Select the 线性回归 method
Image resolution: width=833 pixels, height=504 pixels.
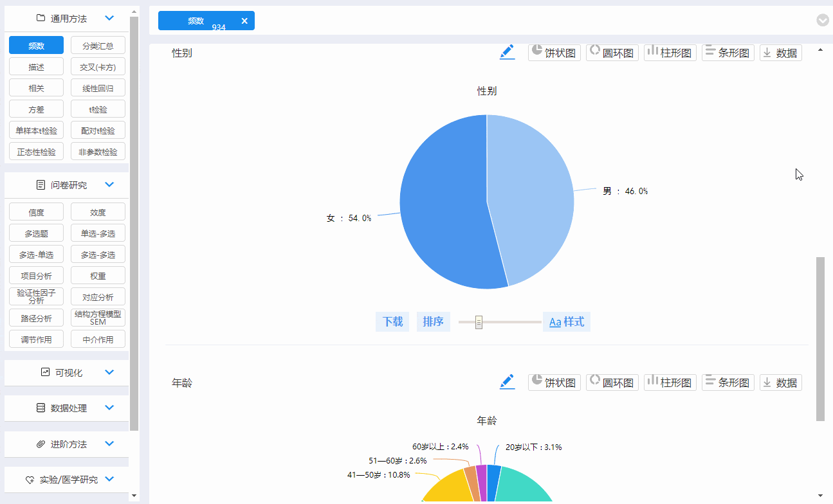pyautogui.click(x=98, y=88)
